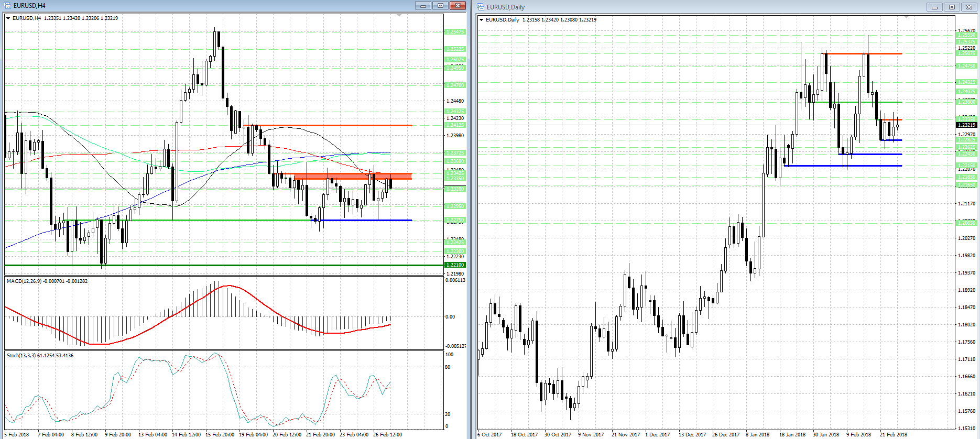The height and width of the screenshot is (439, 980).
Task: Select the lowest blue line on Daily chart
Action: (843, 166)
